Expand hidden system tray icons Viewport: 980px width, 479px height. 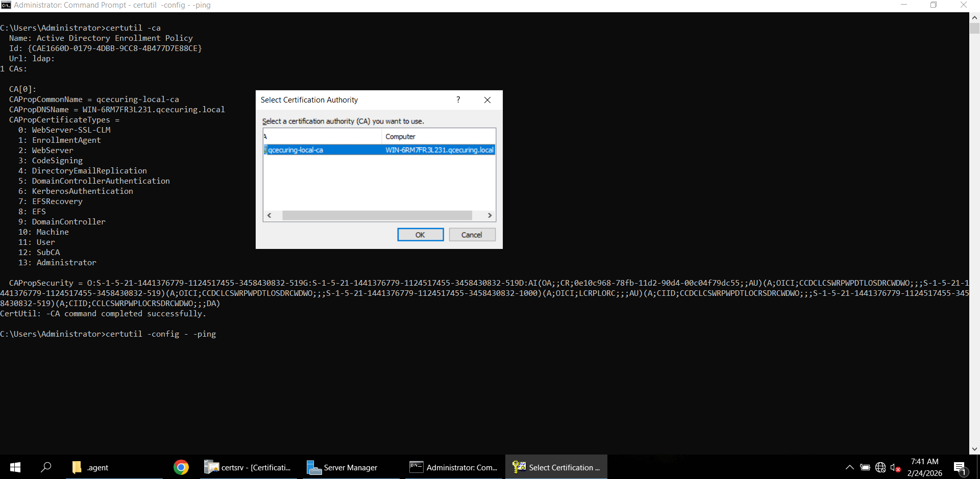tap(849, 467)
